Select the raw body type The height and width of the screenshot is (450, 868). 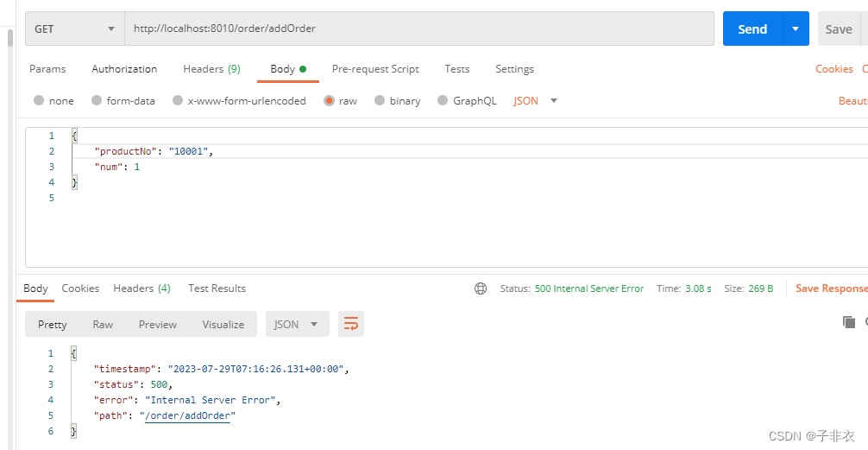[341, 101]
